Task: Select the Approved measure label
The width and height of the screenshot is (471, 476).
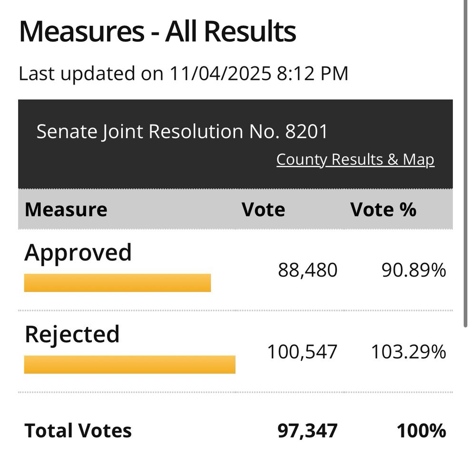Action: [x=78, y=253]
